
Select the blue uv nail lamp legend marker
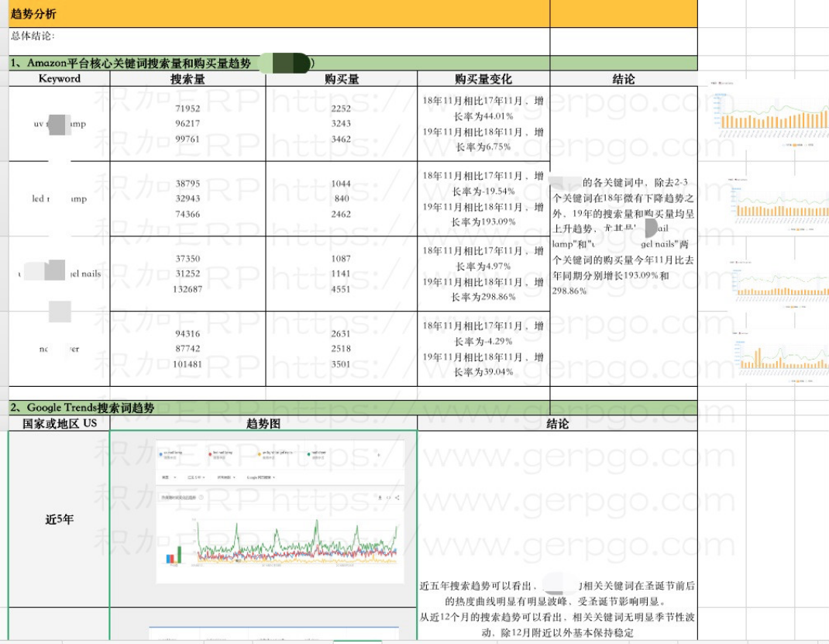point(160,454)
